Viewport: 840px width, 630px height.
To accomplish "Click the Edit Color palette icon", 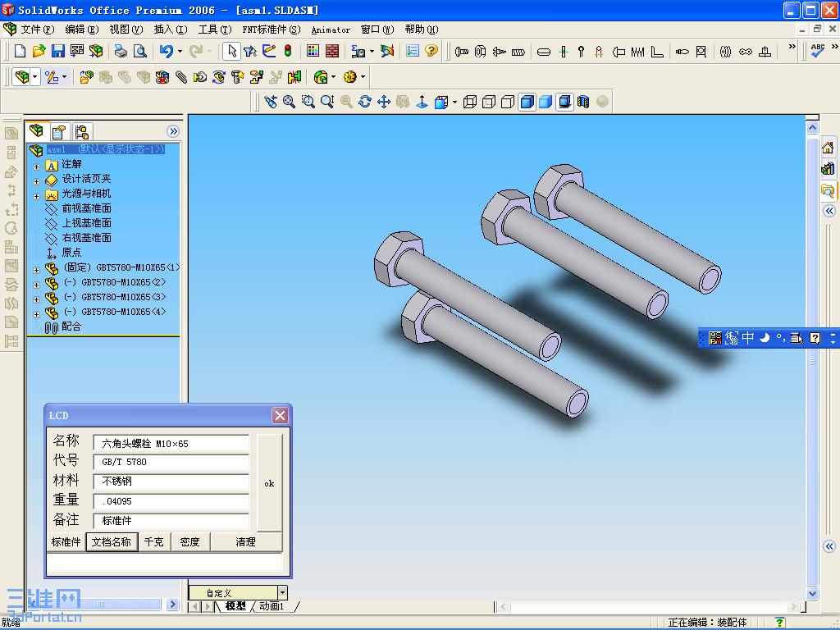I will tap(313, 51).
